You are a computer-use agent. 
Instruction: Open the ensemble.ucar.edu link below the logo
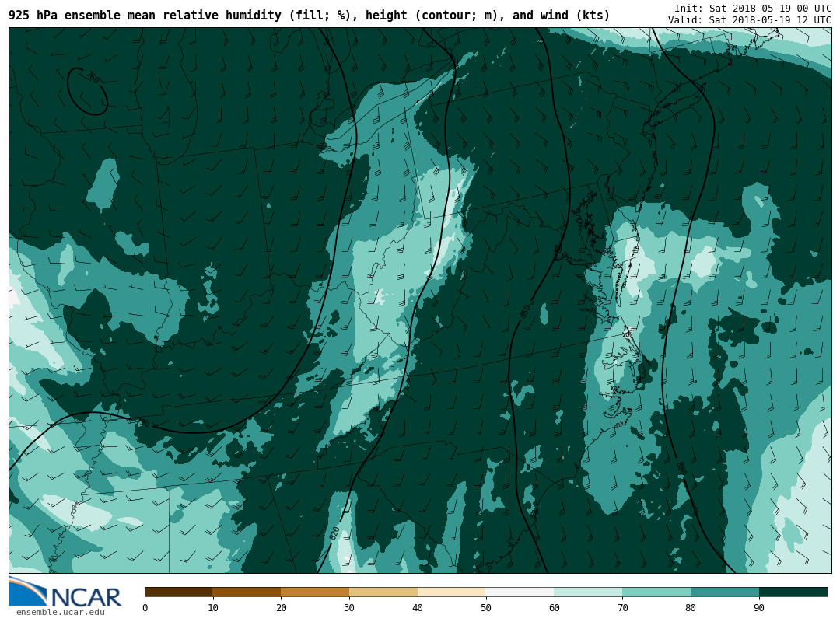pos(60,613)
